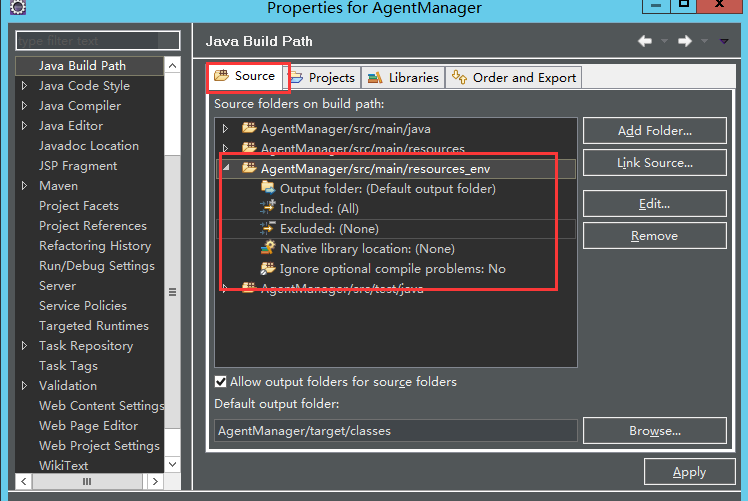748x501 pixels.
Task: Click the Default output folder text field
Action: tap(395, 431)
